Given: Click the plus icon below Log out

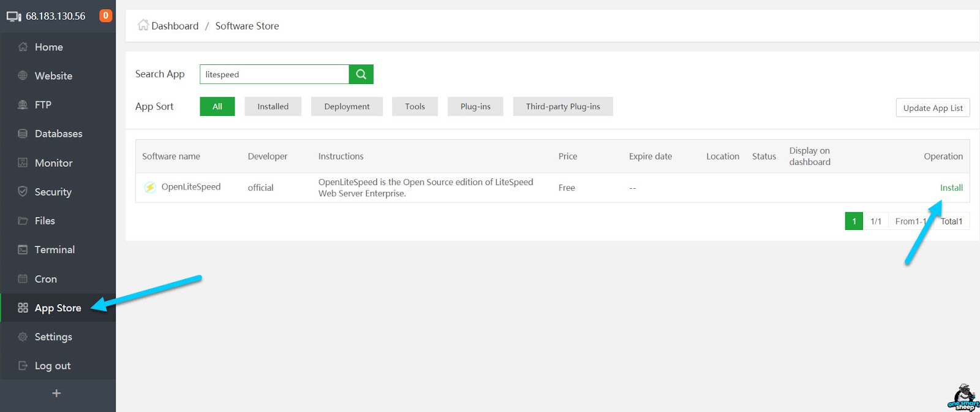Looking at the screenshot, I should (56, 394).
